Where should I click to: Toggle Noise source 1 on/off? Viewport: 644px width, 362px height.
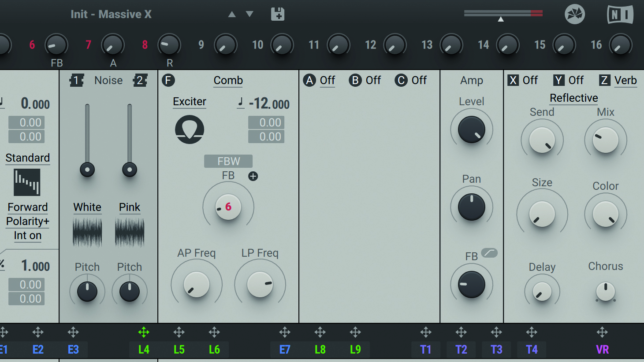76,80
